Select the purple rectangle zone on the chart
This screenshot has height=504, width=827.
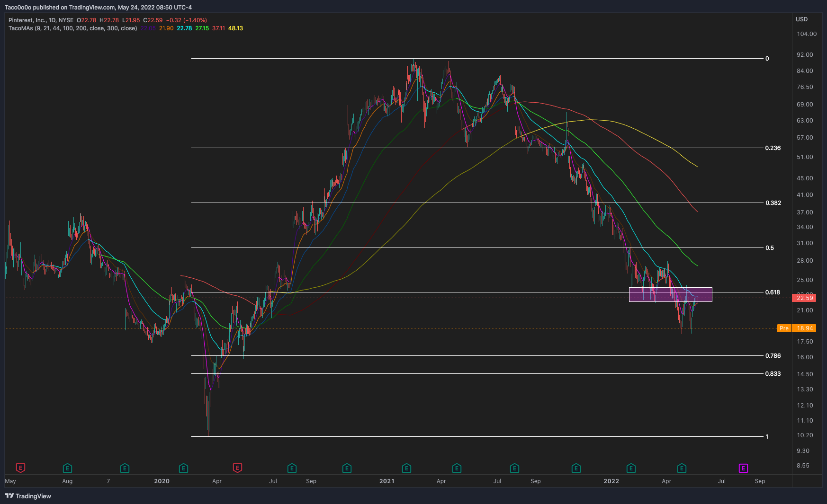(x=670, y=294)
